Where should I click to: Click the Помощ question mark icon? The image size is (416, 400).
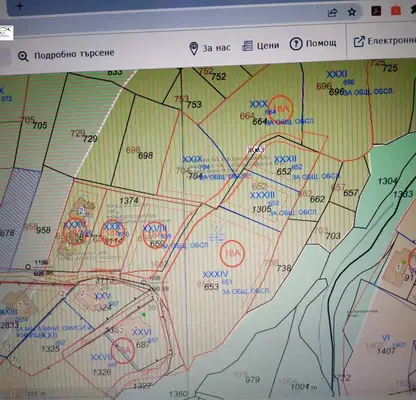click(296, 44)
